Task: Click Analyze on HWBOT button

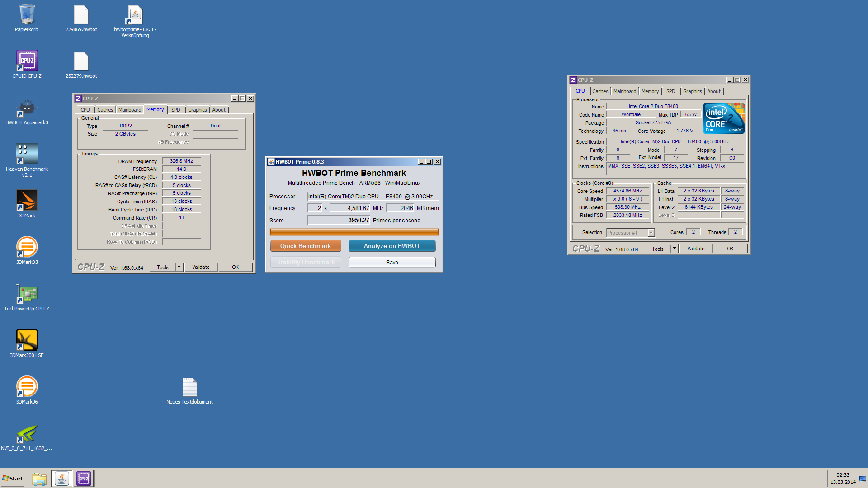Action: [392, 246]
